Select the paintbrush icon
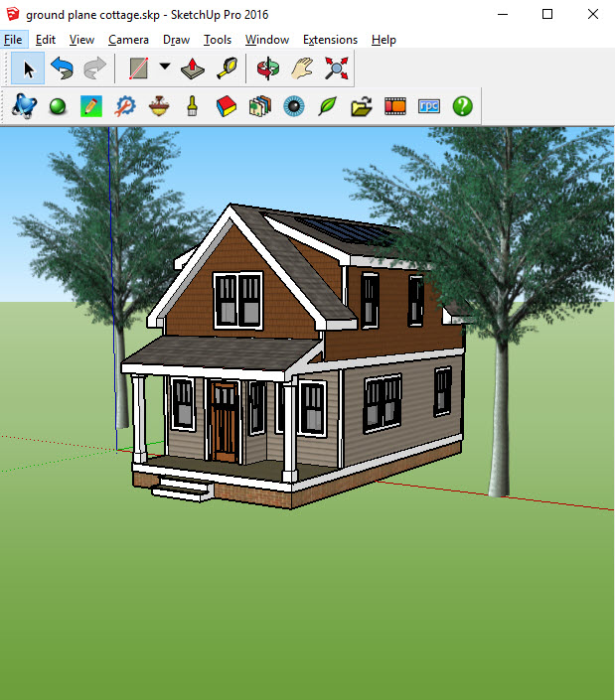Image resolution: width=615 pixels, height=700 pixels. pyautogui.click(x=193, y=106)
